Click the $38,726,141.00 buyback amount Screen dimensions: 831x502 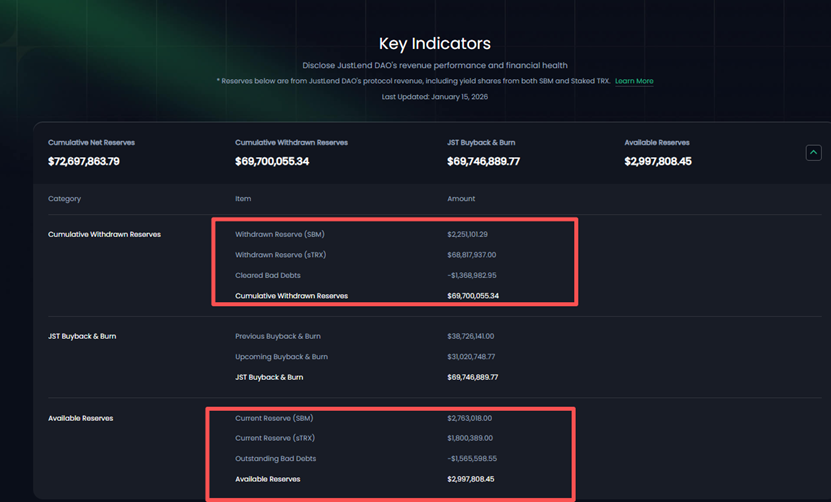(x=470, y=336)
